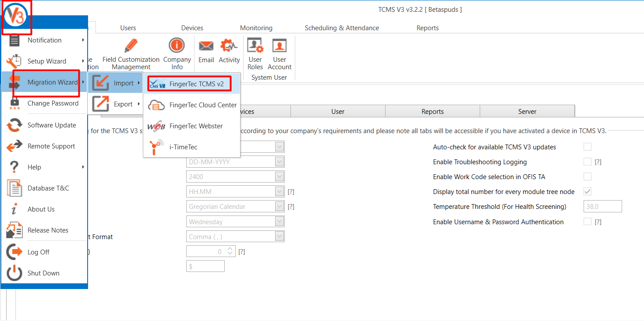
Task: Click the Release Notes icon
Action: click(x=14, y=230)
